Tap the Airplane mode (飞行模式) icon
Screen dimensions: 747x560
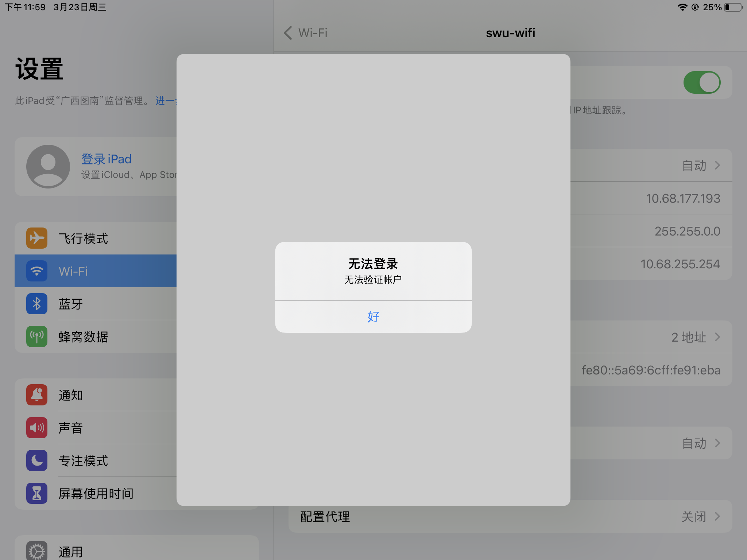coord(37,238)
